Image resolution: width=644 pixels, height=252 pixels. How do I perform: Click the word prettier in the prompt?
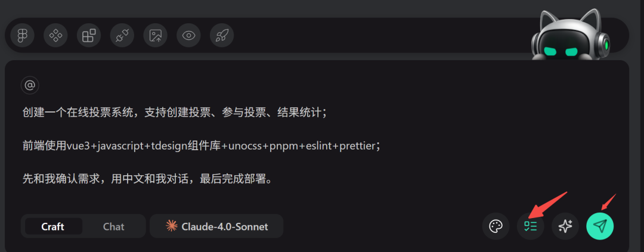click(x=358, y=146)
